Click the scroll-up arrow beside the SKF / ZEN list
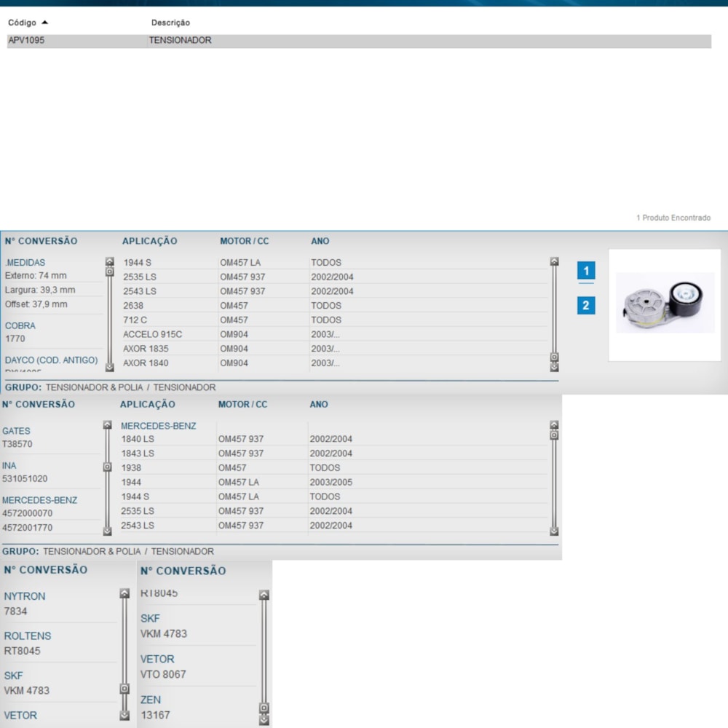This screenshot has width=728, height=728. coord(264,595)
